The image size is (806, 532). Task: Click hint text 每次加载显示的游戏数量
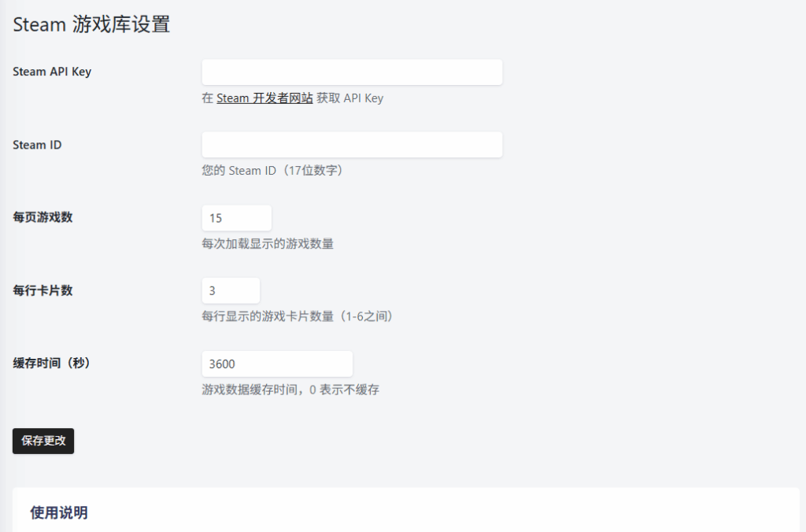268,244
